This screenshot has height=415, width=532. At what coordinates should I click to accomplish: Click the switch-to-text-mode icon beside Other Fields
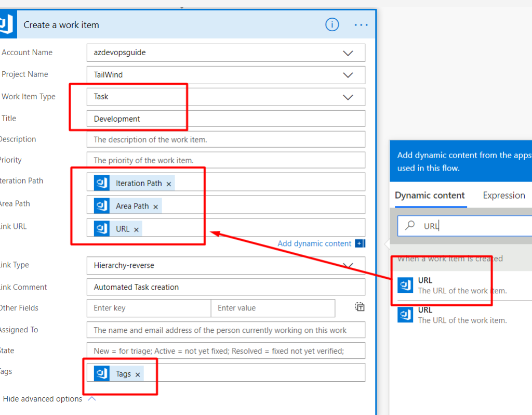click(x=359, y=307)
